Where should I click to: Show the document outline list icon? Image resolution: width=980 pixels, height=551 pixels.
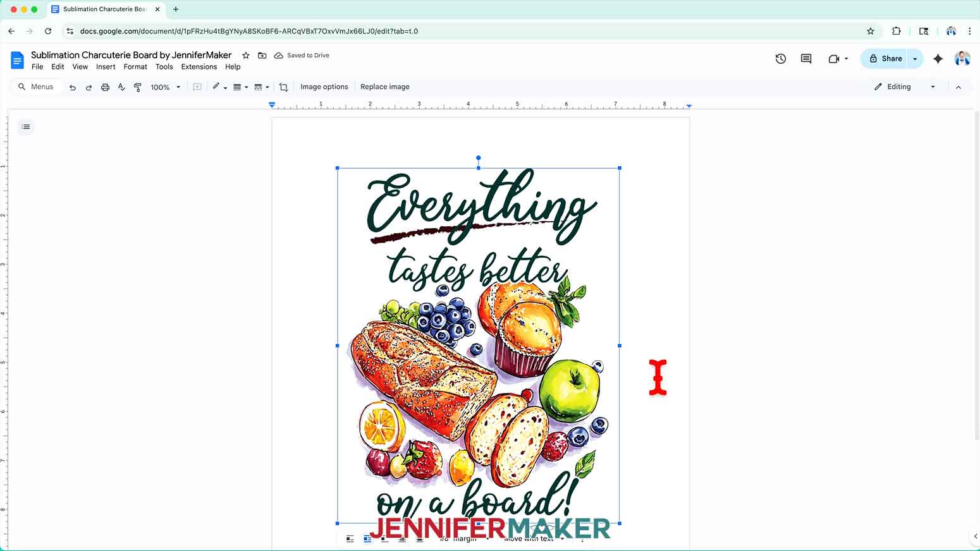(x=26, y=127)
